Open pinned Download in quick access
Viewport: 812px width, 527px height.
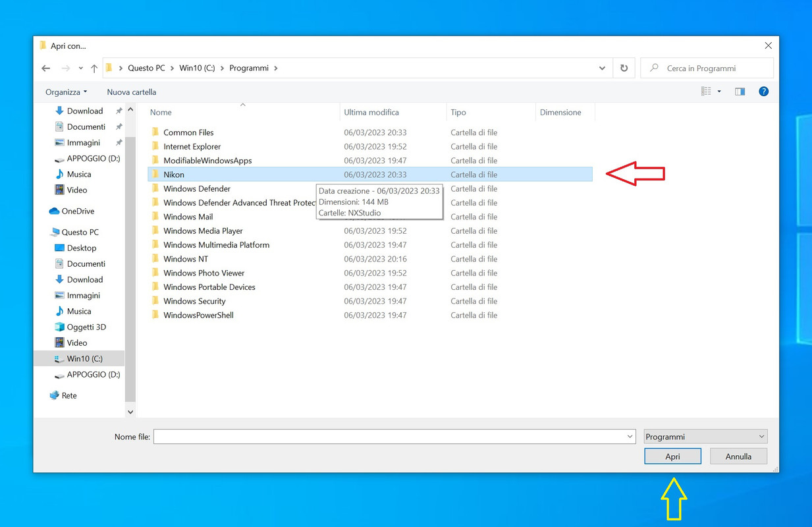[85, 111]
